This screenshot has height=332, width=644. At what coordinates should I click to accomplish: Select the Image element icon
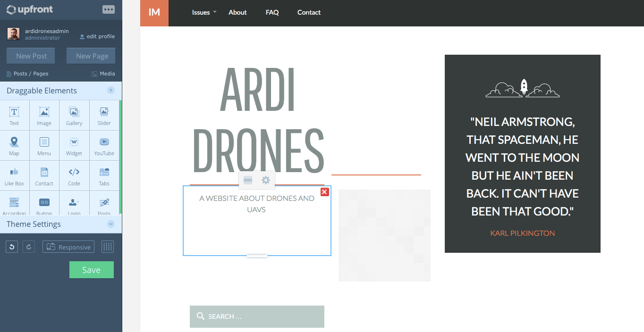(44, 115)
